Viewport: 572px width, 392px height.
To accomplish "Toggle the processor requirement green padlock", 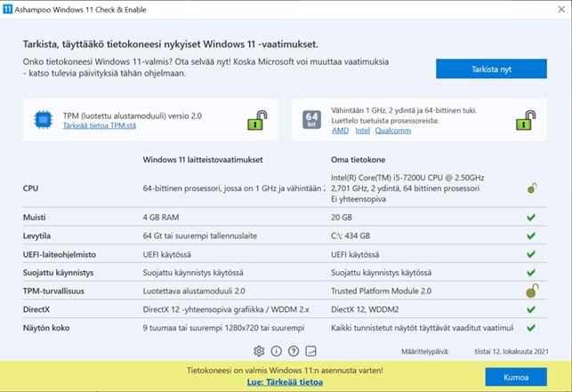I will [526, 120].
